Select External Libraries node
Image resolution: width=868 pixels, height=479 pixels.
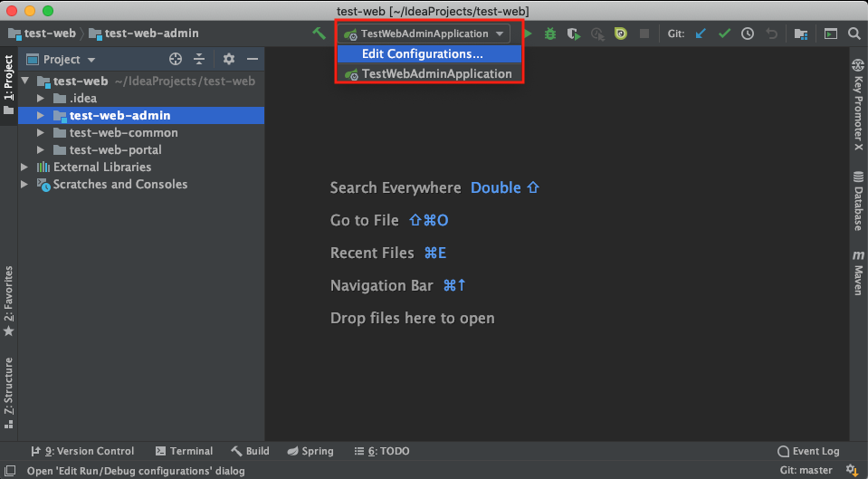tap(141, 167)
